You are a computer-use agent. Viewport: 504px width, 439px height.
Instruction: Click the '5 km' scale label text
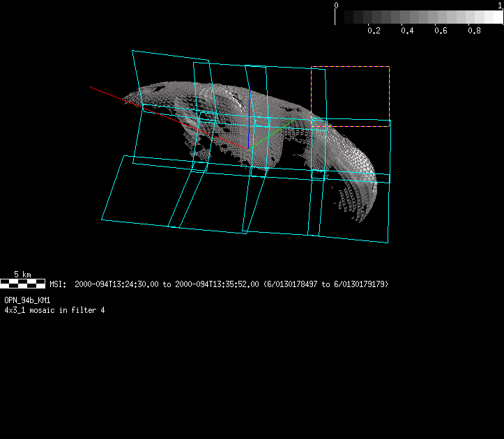22,275
